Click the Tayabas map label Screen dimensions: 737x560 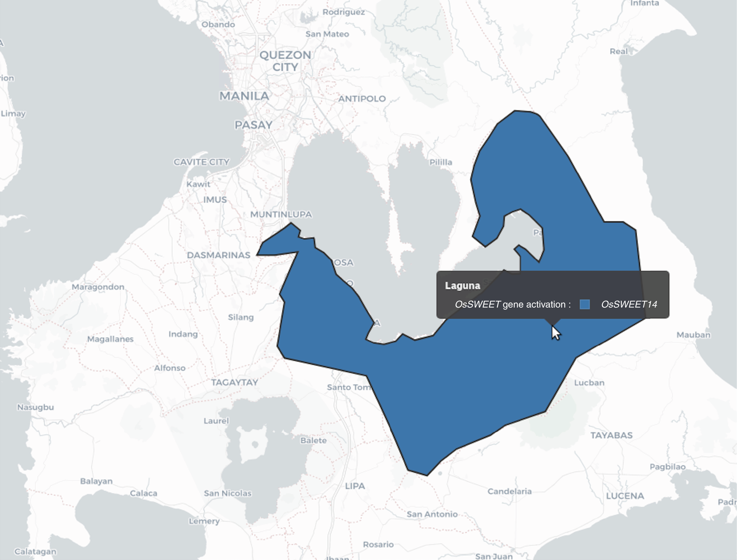pyautogui.click(x=611, y=435)
